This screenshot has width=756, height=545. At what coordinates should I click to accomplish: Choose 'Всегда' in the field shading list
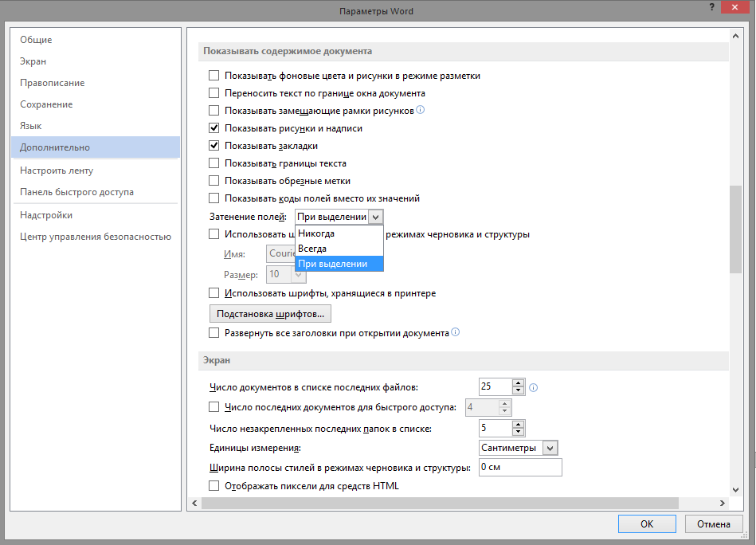click(x=339, y=249)
